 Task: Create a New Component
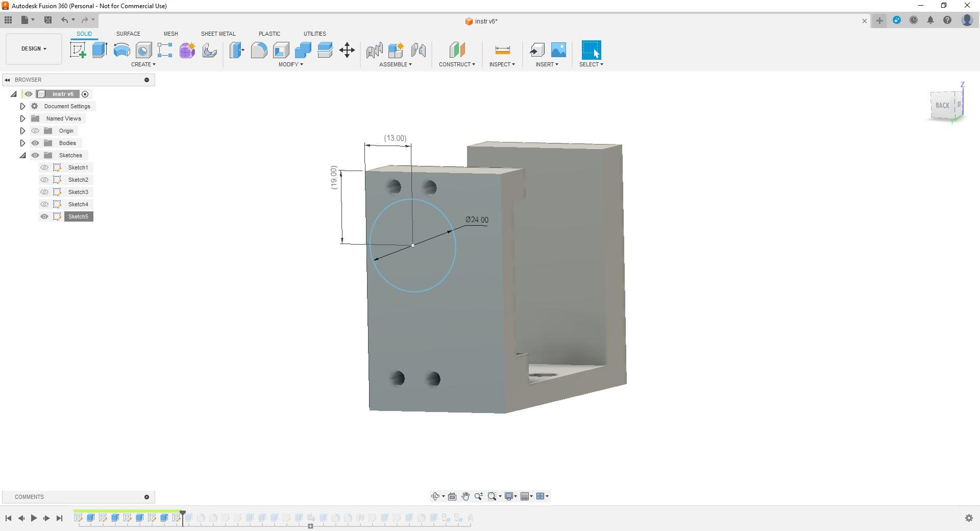(x=396, y=50)
